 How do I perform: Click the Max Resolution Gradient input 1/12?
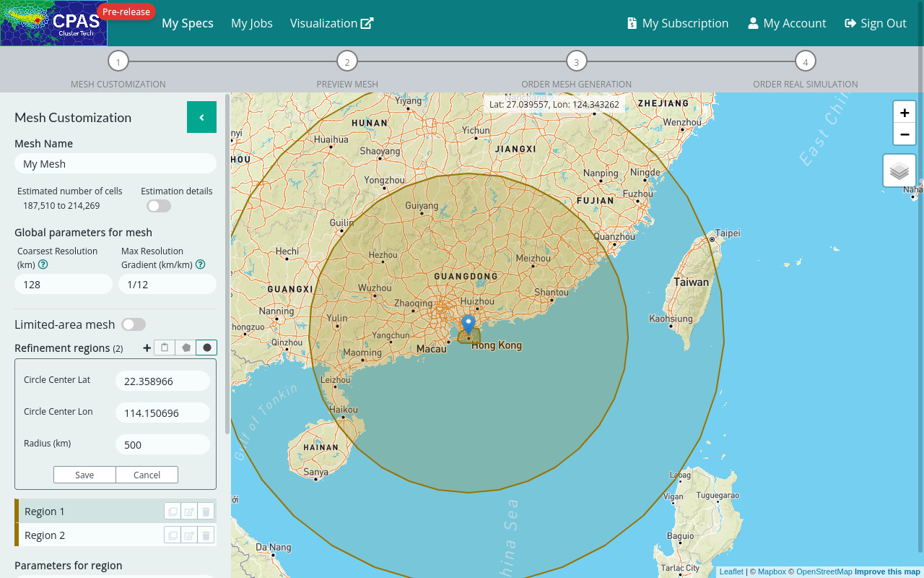pyautogui.click(x=167, y=284)
